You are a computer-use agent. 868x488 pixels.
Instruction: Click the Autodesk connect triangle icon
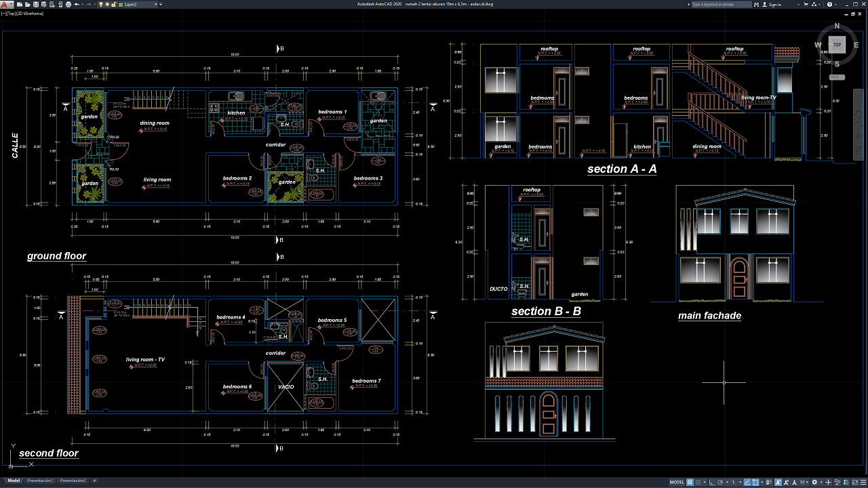[814, 4]
